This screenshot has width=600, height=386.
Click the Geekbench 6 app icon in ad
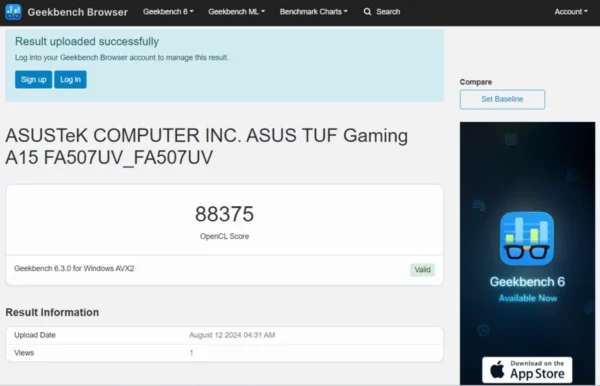tap(527, 239)
